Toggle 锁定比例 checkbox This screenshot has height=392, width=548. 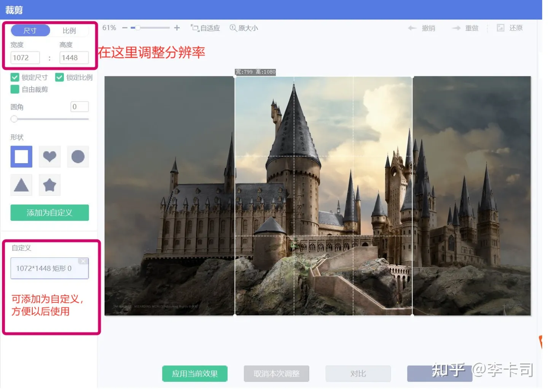(x=59, y=78)
